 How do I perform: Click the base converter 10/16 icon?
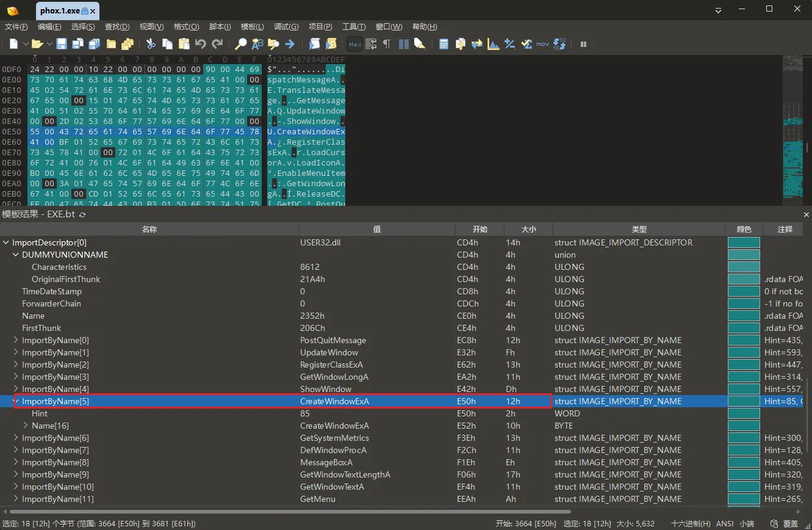[x=559, y=44]
